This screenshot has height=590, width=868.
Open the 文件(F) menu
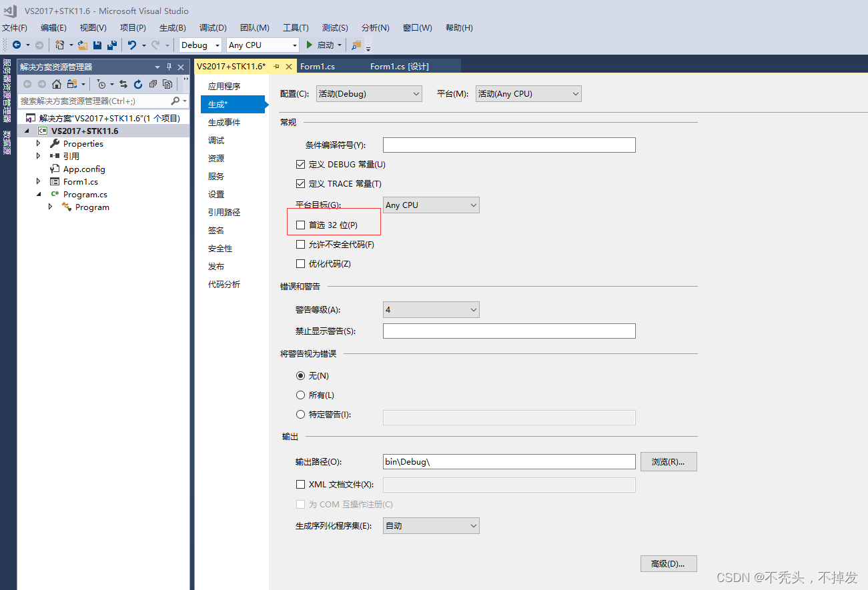point(15,28)
